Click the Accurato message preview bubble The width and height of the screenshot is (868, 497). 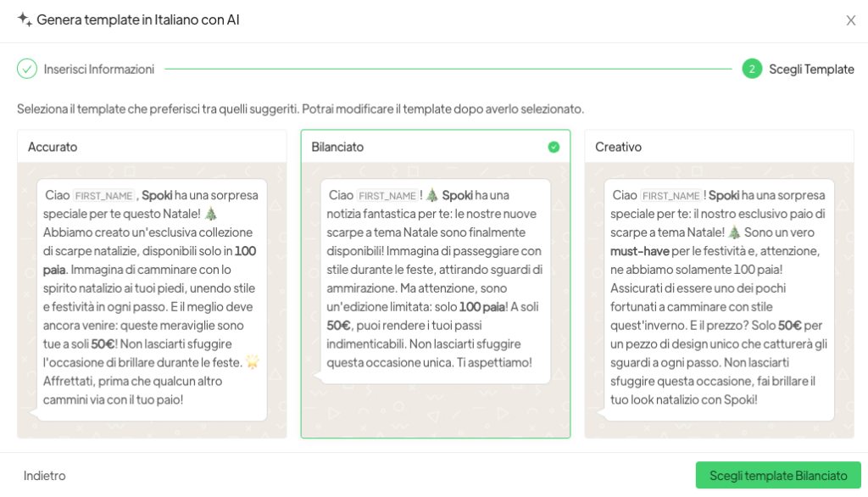152,297
